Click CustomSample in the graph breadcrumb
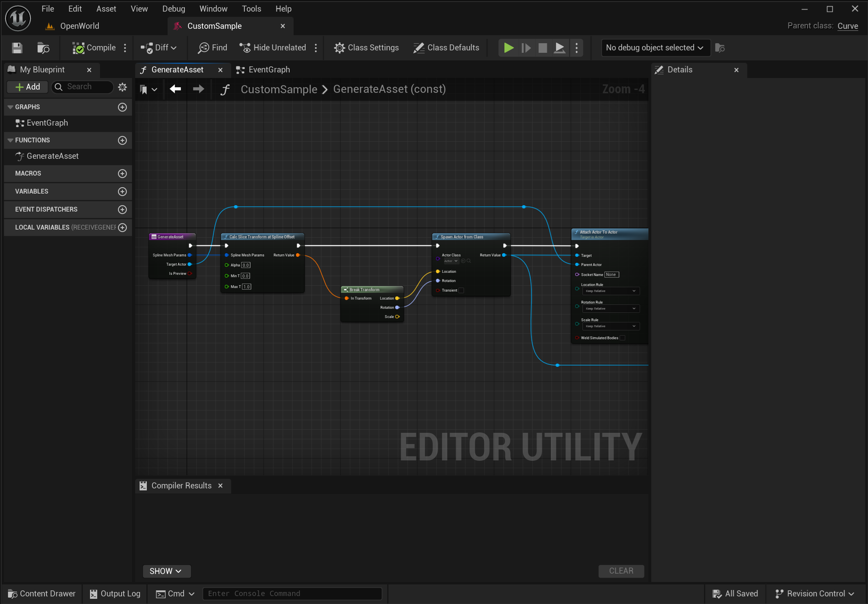The height and width of the screenshot is (604, 868). pyautogui.click(x=279, y=89)
